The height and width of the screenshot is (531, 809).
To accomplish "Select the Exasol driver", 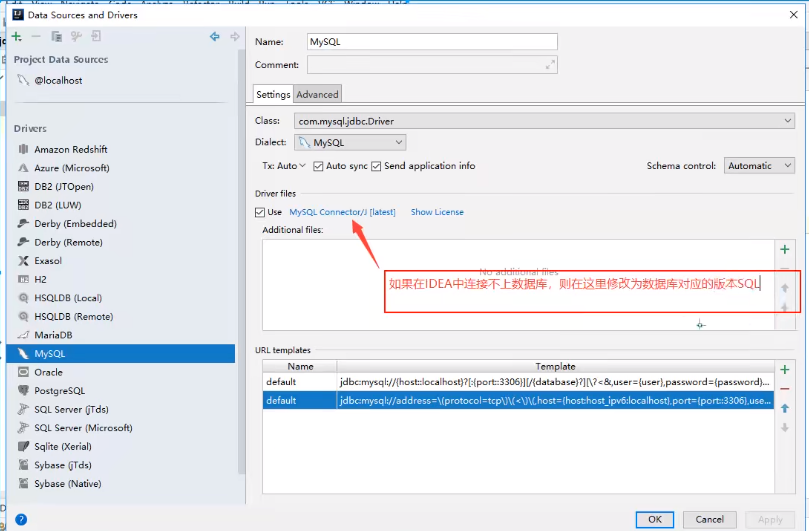I will (x=121, y=261).
